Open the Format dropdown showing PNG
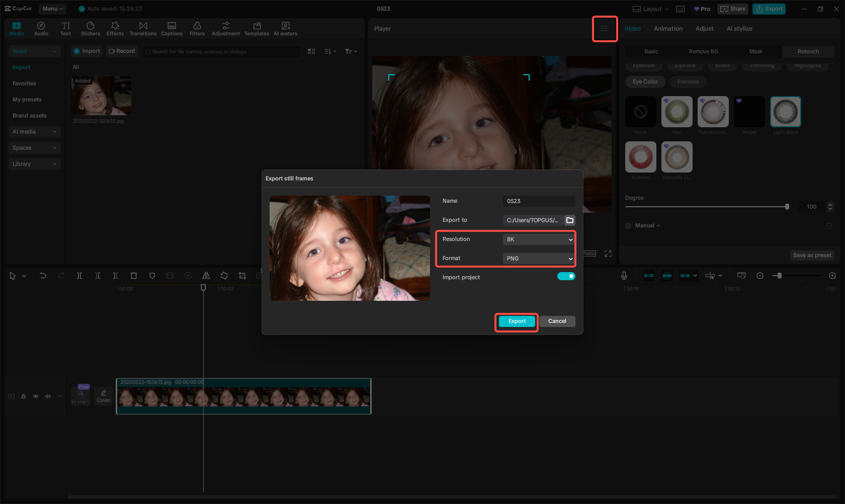This screenshot has height=504, width=845. [x=538, y=258]
